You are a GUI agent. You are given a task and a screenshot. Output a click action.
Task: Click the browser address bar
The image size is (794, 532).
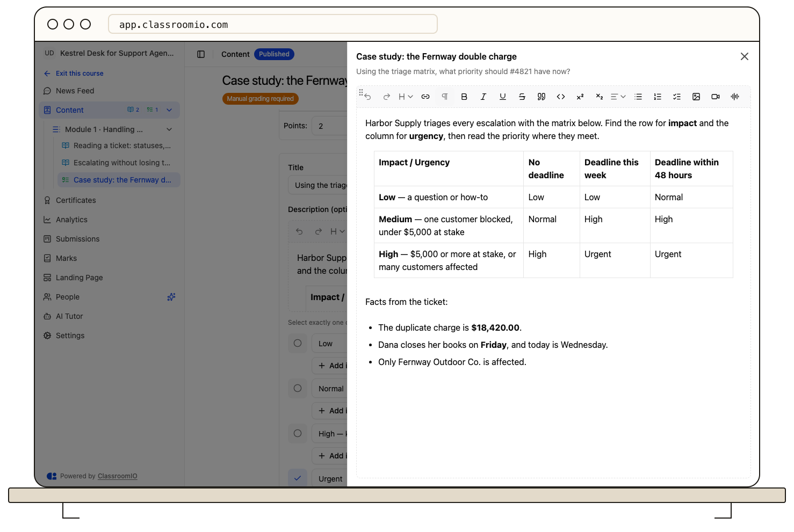pos(273,24)
